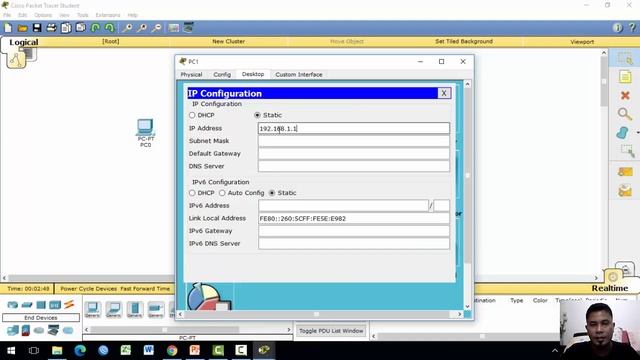The width and height of the screenshot is (640, 360).
Task: Click the device list right scroll arrow
Action: coord(289,329)
